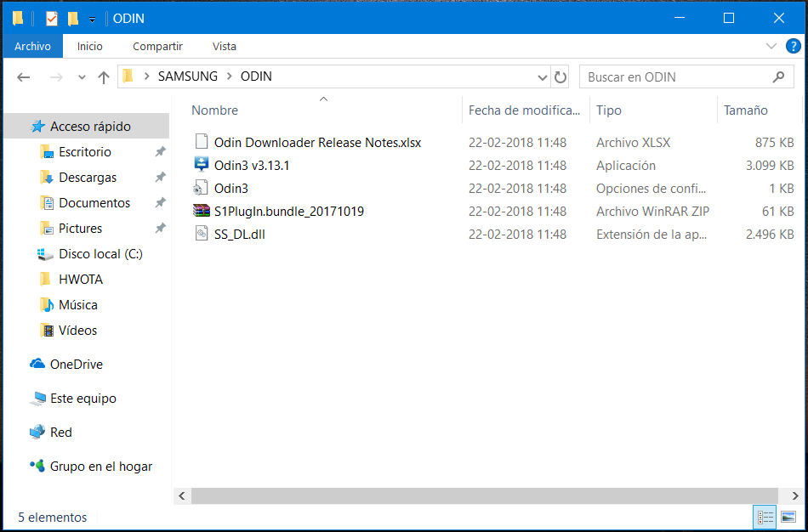Open the Archivo menu tab

32,46
